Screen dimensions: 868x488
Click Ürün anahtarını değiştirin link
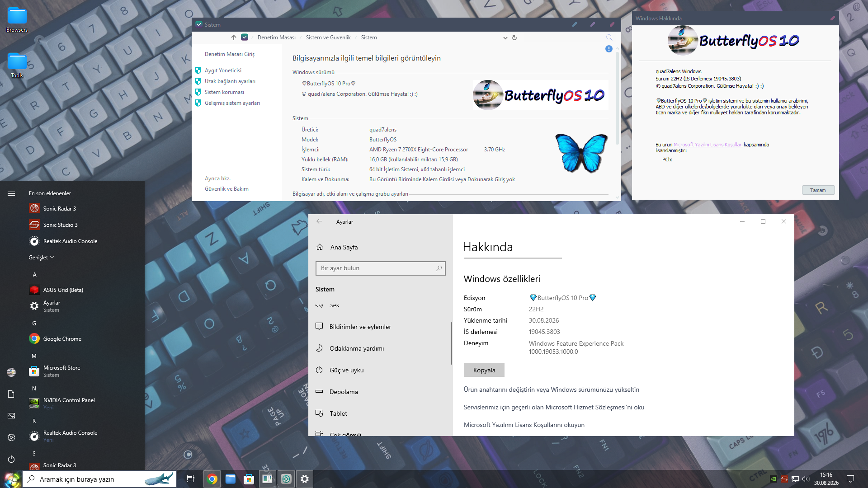point(552,389)
